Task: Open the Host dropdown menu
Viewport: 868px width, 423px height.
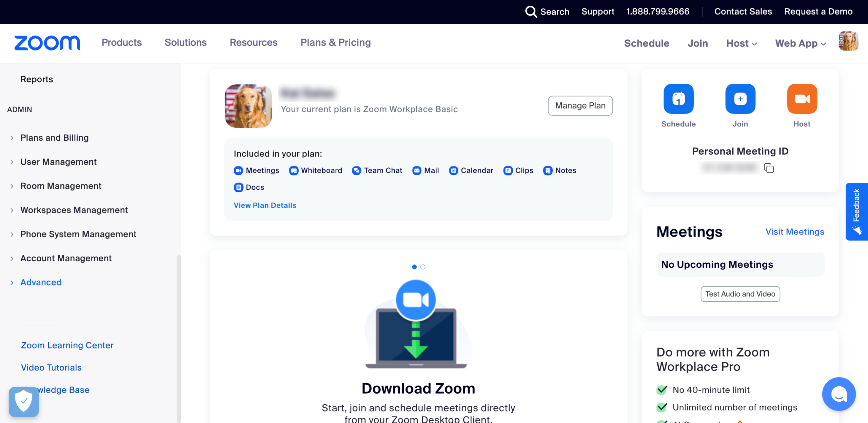Action: click(742, 43)
